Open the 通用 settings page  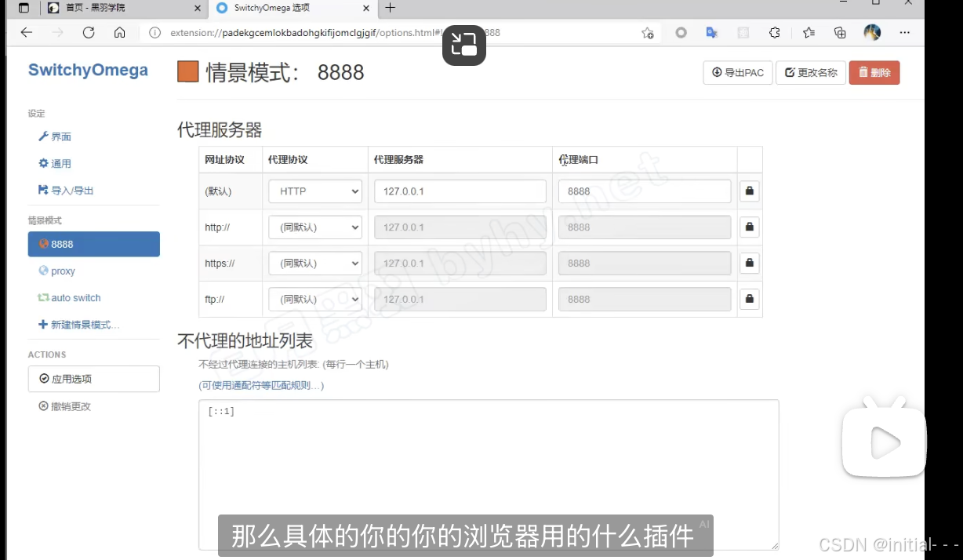click(x=55, y=163)
